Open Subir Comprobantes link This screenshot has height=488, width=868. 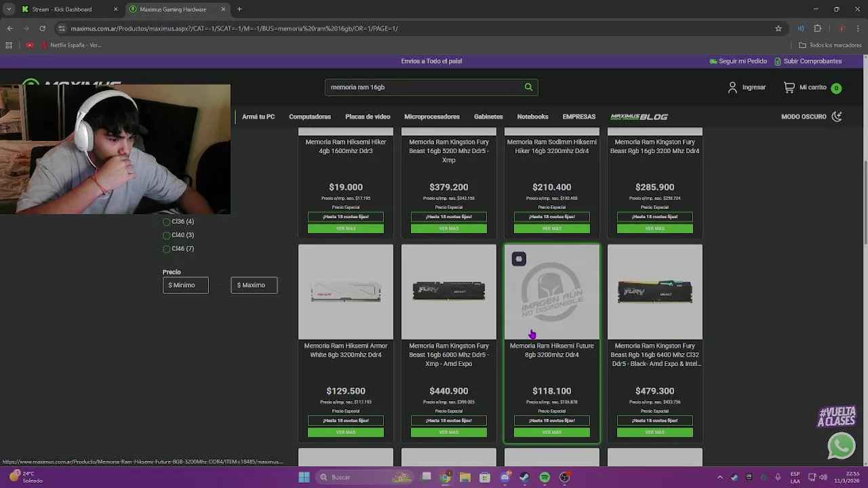(x=808, y=61)
